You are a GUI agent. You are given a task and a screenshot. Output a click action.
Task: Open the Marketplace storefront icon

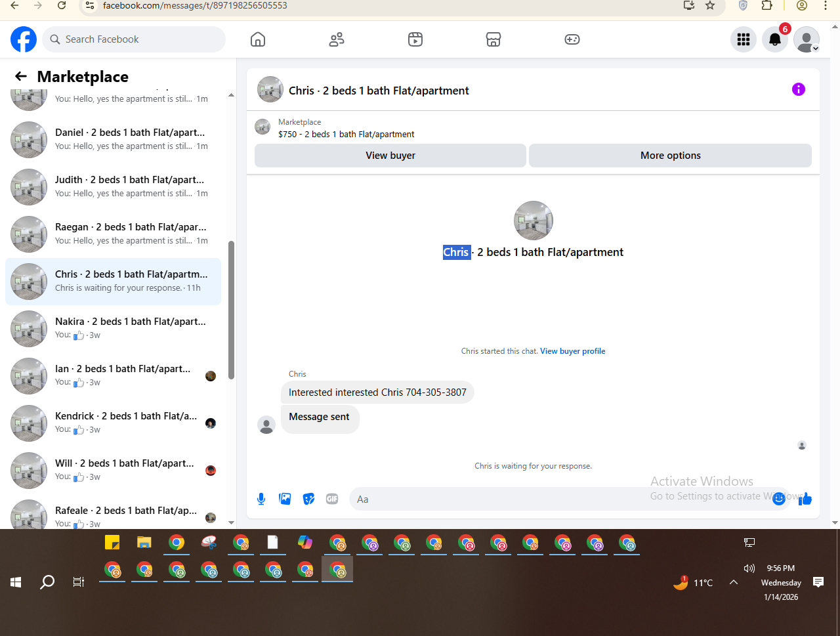click(x=493, y=39)
